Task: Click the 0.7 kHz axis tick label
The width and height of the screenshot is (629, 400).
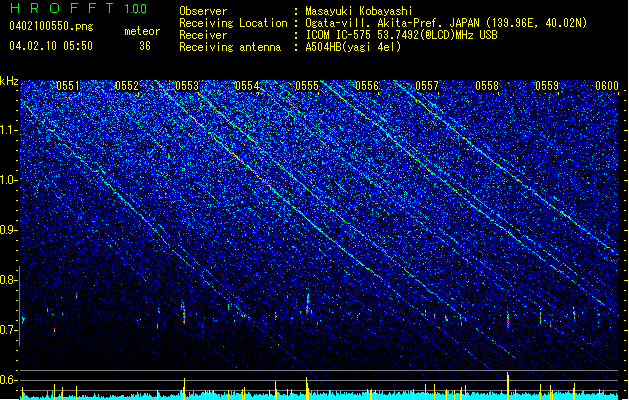Action: click(x=8, y=330)
